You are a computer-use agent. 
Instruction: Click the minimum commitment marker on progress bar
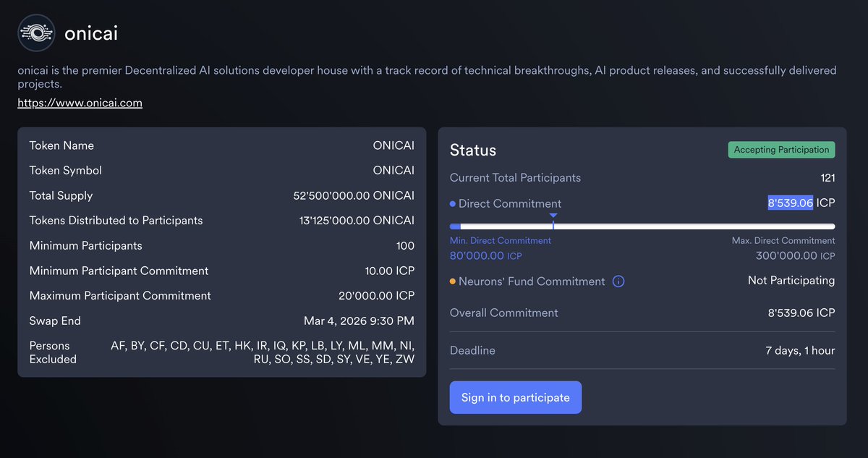(553, 222)
